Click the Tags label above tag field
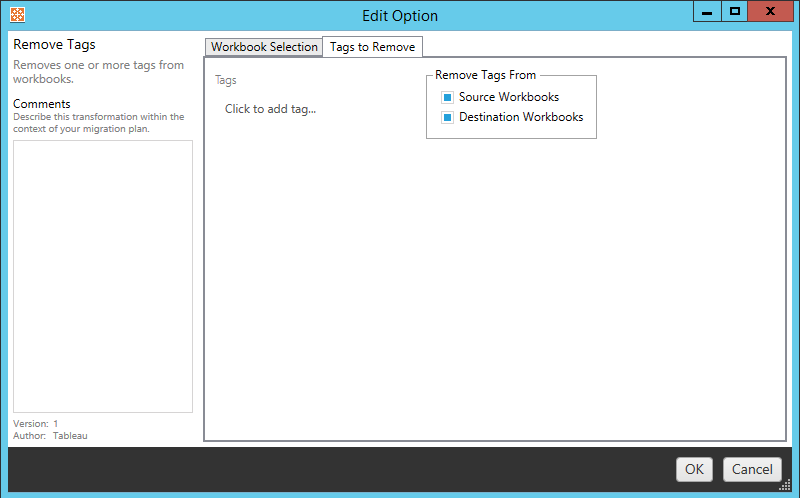This screenshot has height=498, width=800. [x=226, y=80]
